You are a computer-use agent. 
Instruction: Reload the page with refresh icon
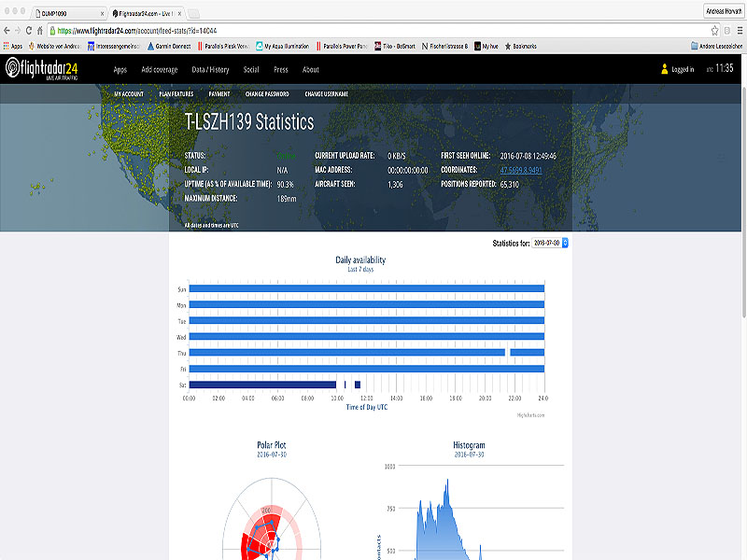29,31
